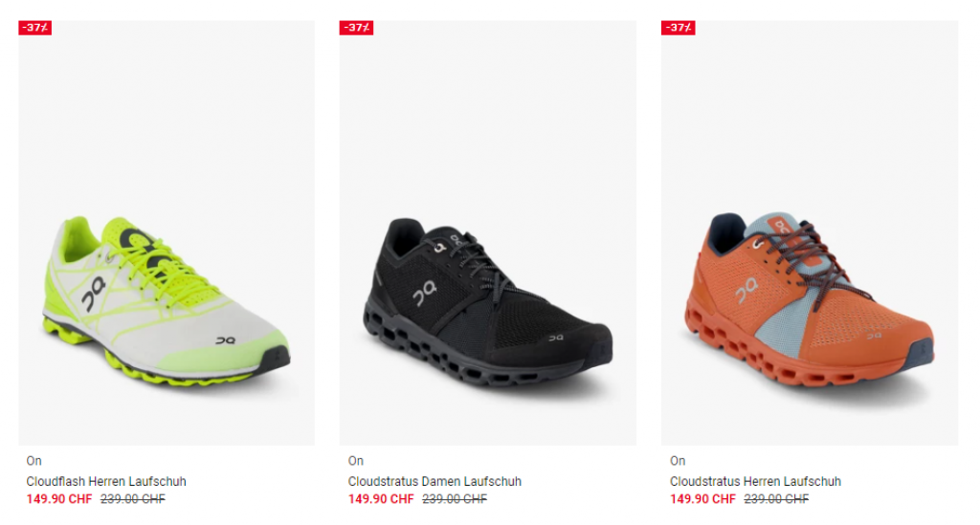Click the -37% badge on orange Cloudstratus shoe
Image resolution: width=980 pixels, height=525 pixels.
click(x=679, y=28)
